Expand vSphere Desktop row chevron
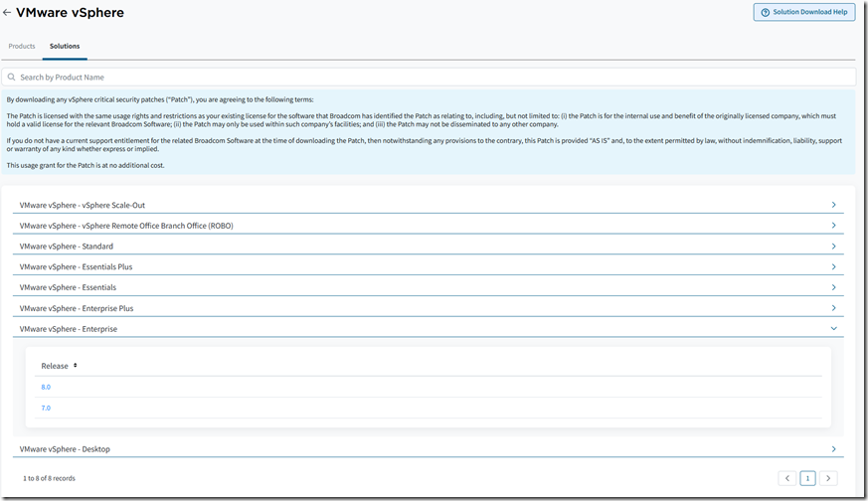This screenshot has height=501, width=868. click(833, 449)
